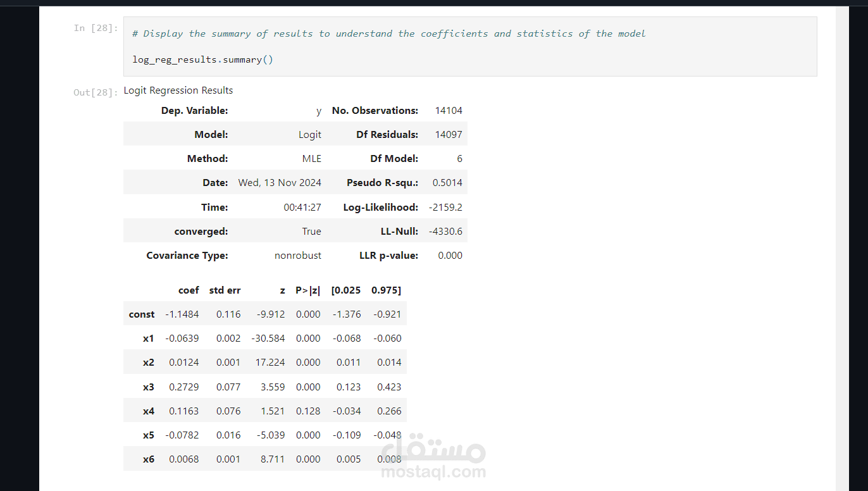Click the 'LLR p-value:' label
The image size is (868, 491).
click(389, 256)
